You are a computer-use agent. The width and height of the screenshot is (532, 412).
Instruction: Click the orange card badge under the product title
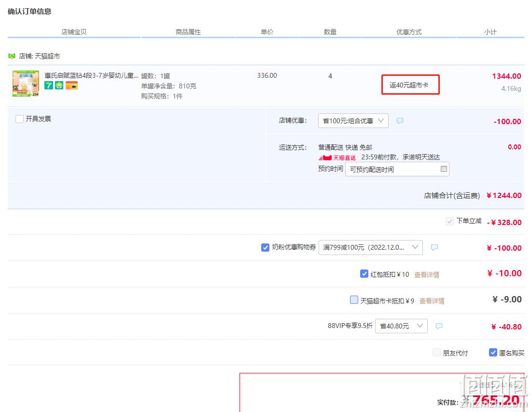[x=71, y=85]
